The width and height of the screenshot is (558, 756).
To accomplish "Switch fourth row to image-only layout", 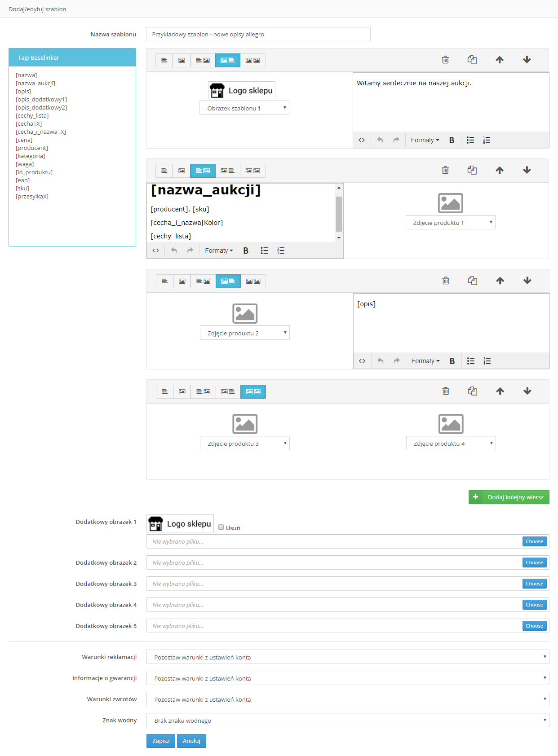I will (182, 391).
